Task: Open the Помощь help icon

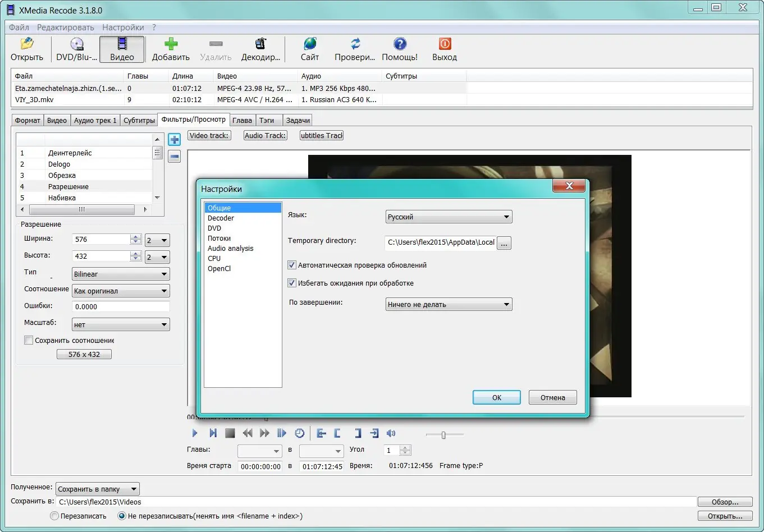Action: pos(400,44)
